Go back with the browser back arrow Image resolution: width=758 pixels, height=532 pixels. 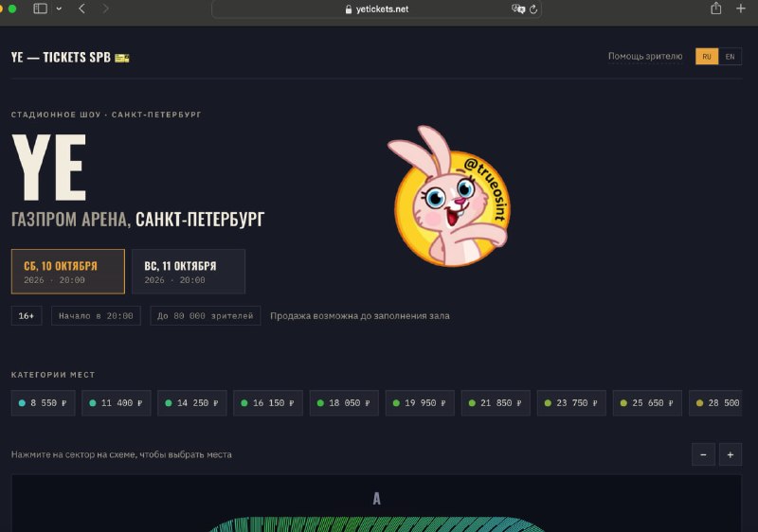(81, 9)
